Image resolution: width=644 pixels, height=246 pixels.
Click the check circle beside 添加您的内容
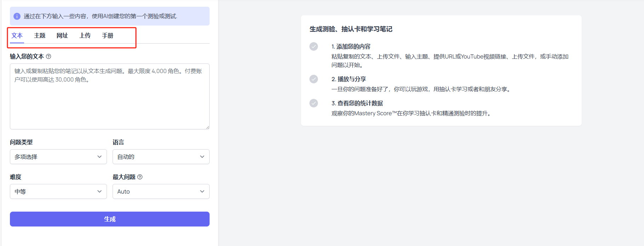(314, 46)
